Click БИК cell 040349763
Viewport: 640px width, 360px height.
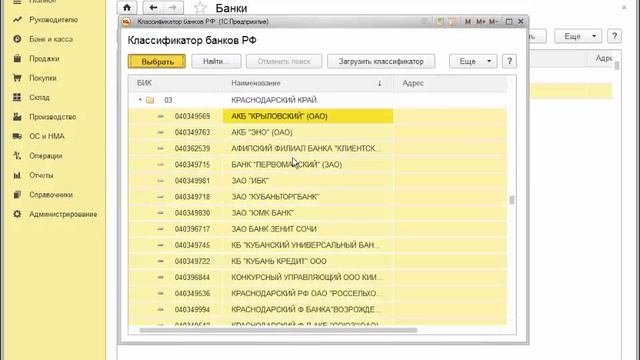tap(192, 132)
